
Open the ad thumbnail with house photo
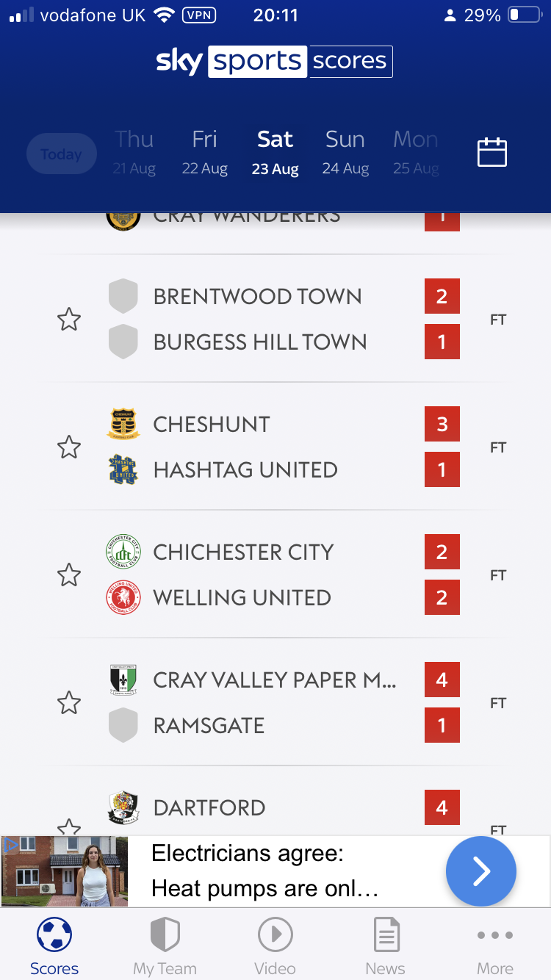coord(65,871)
